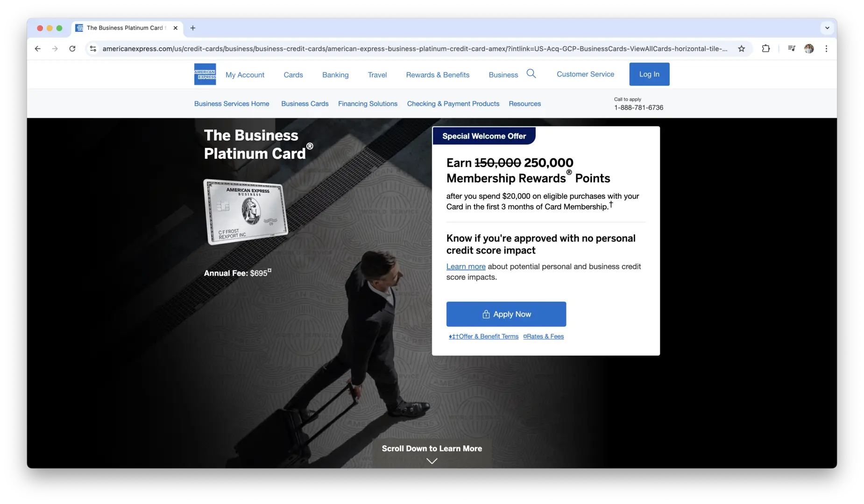The image size is (864, 504).
Task: Select Financing Solutions in sub-navigation
Action: click(x=368, y=104)
